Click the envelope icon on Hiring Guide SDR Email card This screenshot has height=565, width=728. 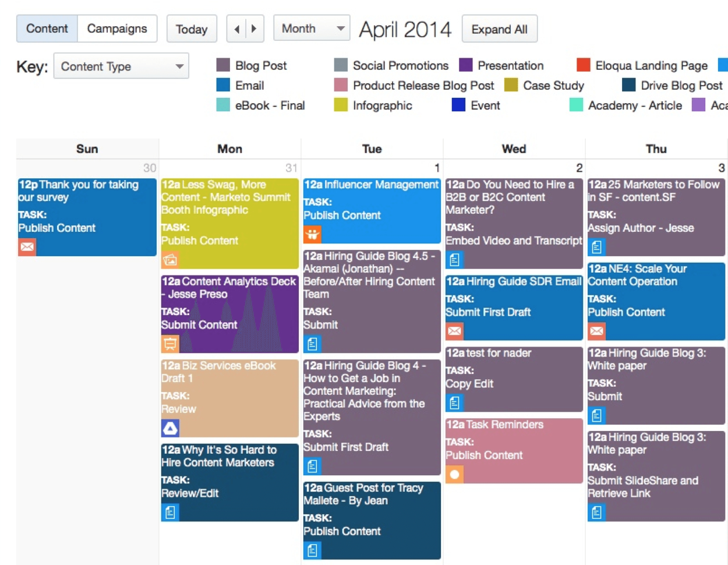click(454, 331)
